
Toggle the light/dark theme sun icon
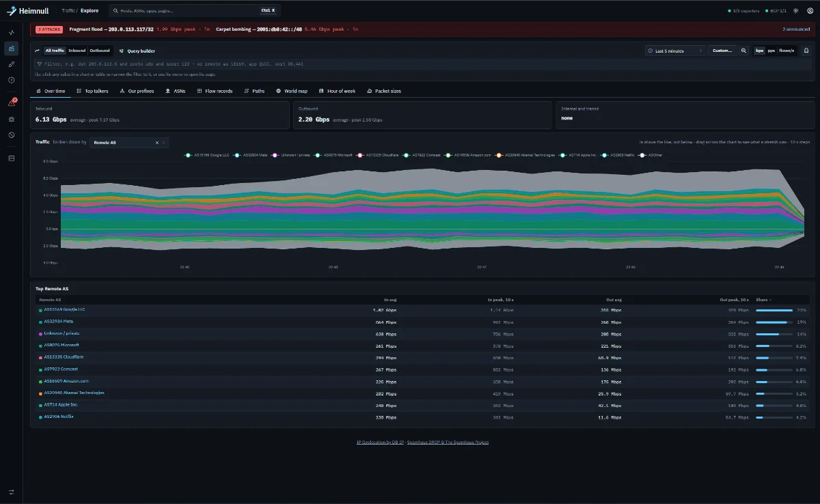(795, 11)
